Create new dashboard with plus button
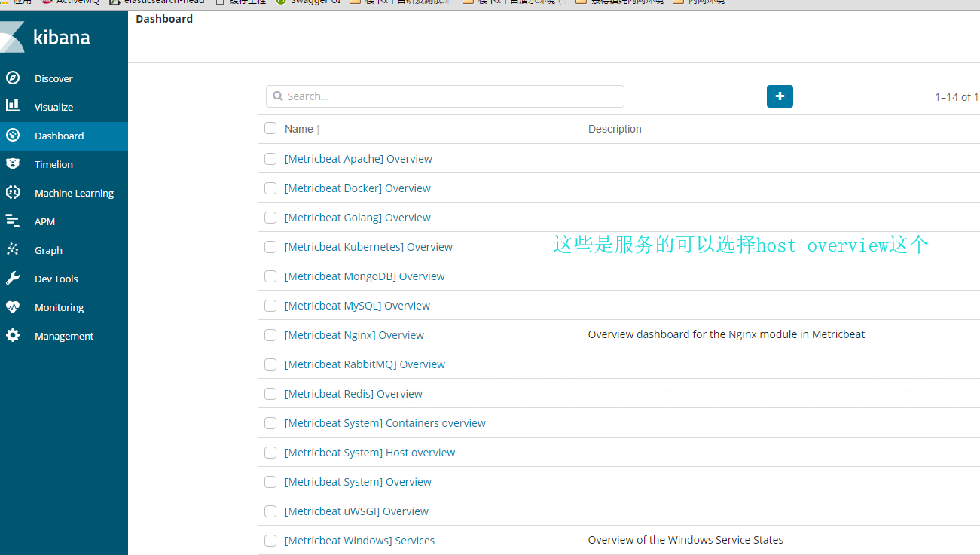This screenshot has height=555, width=980. click(780, 96)
